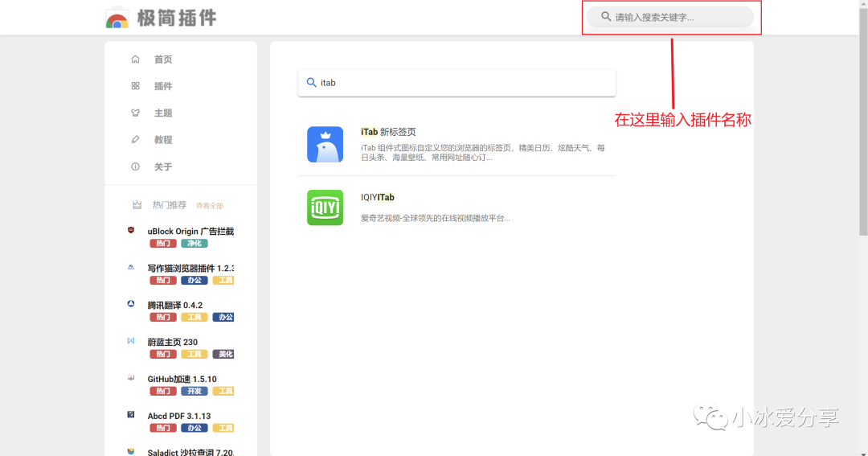The height and width of the screenshot is (456, 868).
Task: Click the 开发 tag under GitHub加速
Action: point(194,391)
